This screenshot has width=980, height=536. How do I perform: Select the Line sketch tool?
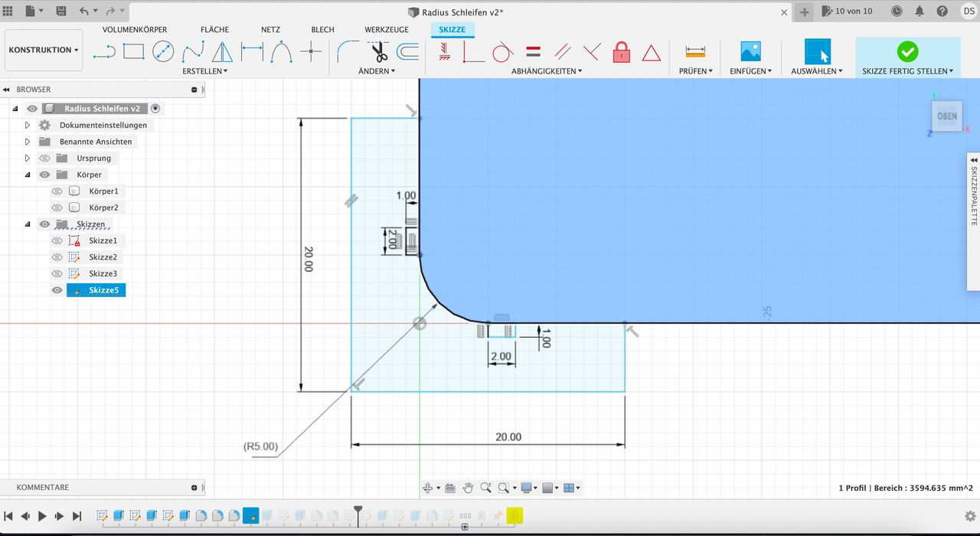(x=104, y=52)
